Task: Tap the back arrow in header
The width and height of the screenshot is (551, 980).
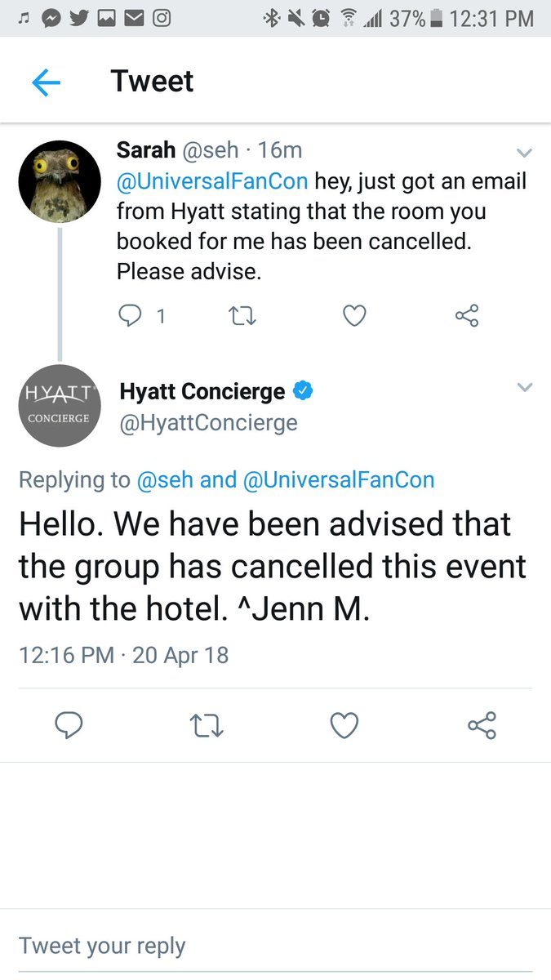Action: pyautogui.click(x=47, y=82)
